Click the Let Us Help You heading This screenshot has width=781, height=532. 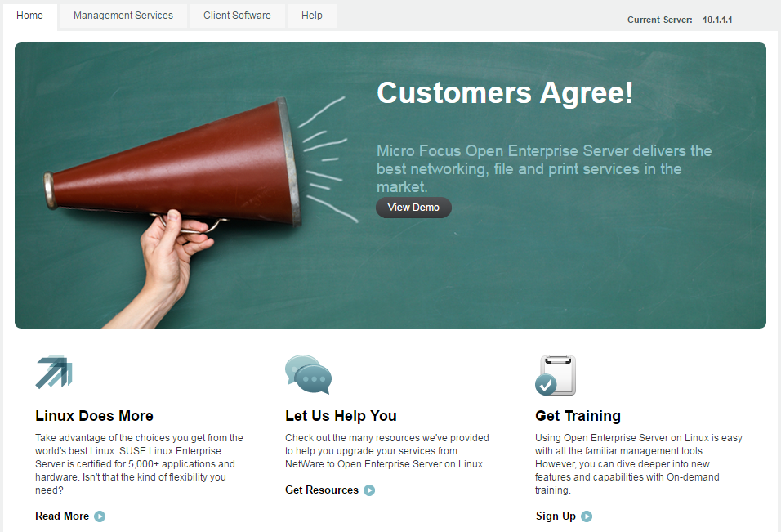(x=341, y=415)
